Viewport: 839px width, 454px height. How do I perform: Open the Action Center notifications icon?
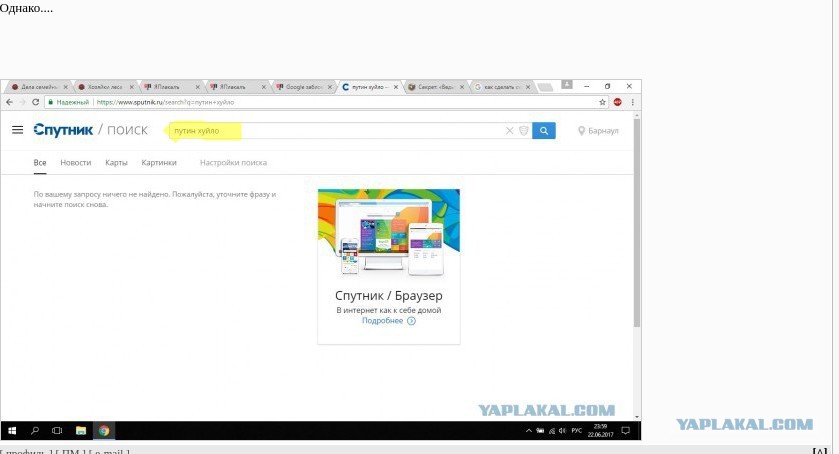[x=626, y=430]
